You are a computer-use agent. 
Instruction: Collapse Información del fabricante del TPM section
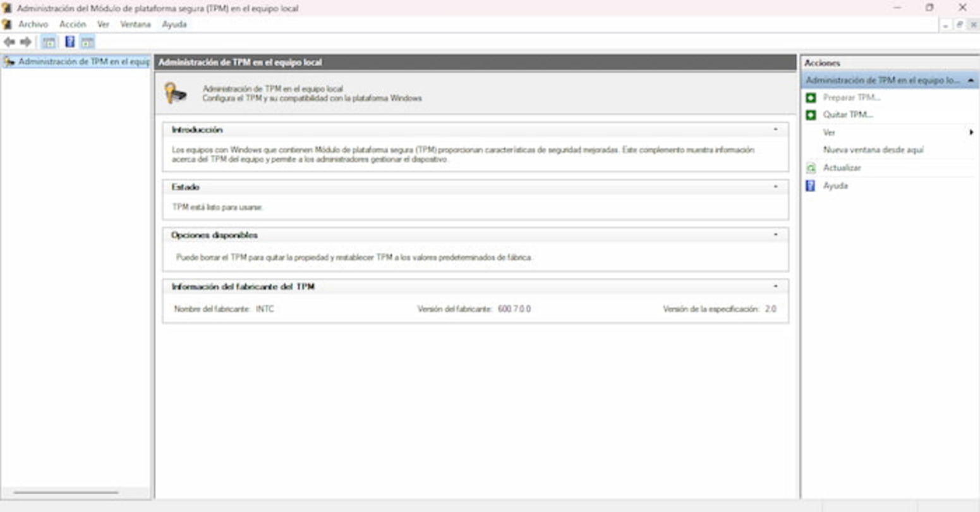click(x=775, y=286)
